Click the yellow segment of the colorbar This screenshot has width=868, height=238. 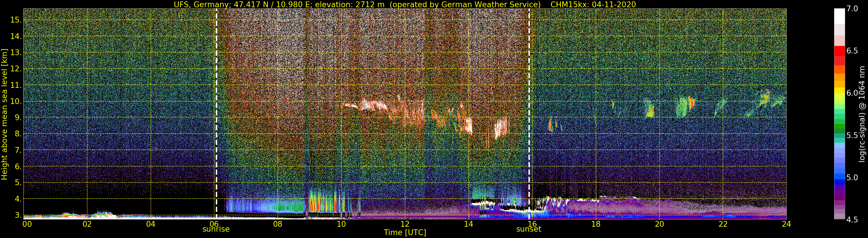click(x=839, y=91)
